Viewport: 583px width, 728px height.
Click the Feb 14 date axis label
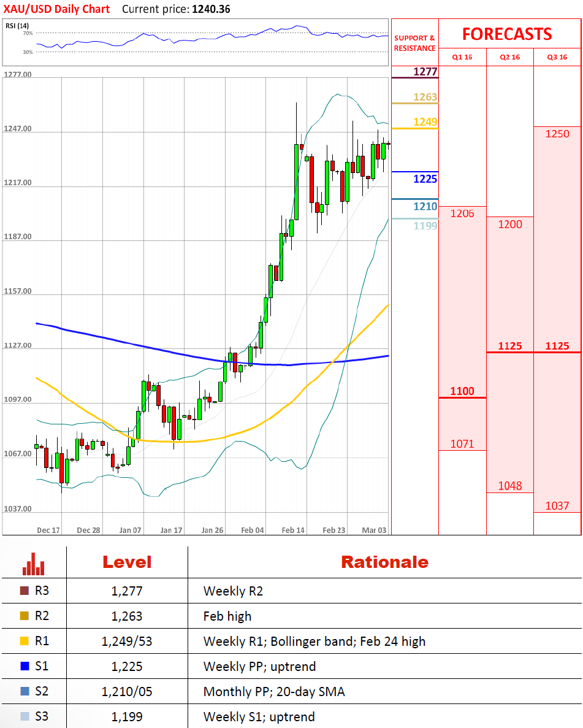pyautogui.click(x=293, y=530)
